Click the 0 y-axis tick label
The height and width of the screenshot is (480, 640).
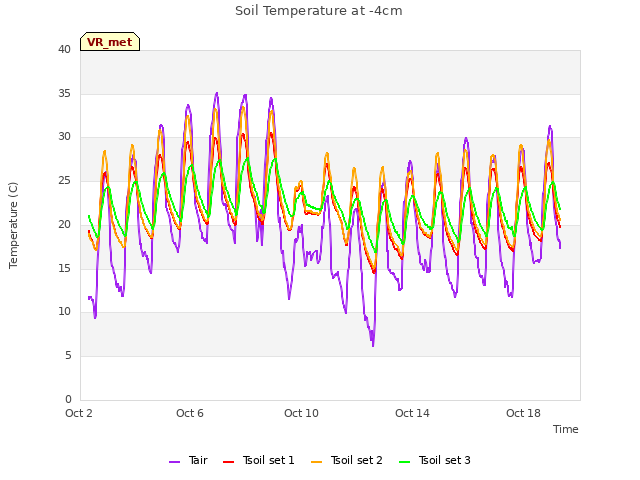tap(68, 400)
